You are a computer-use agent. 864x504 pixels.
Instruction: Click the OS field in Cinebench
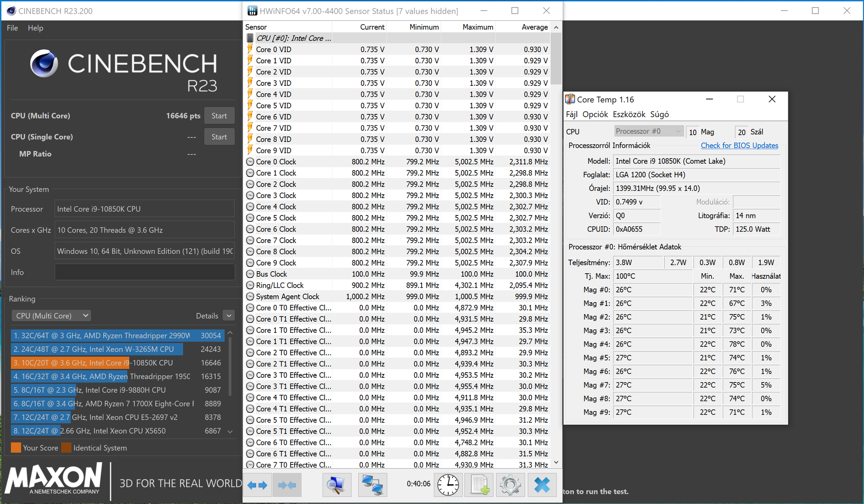click(145, 251)
